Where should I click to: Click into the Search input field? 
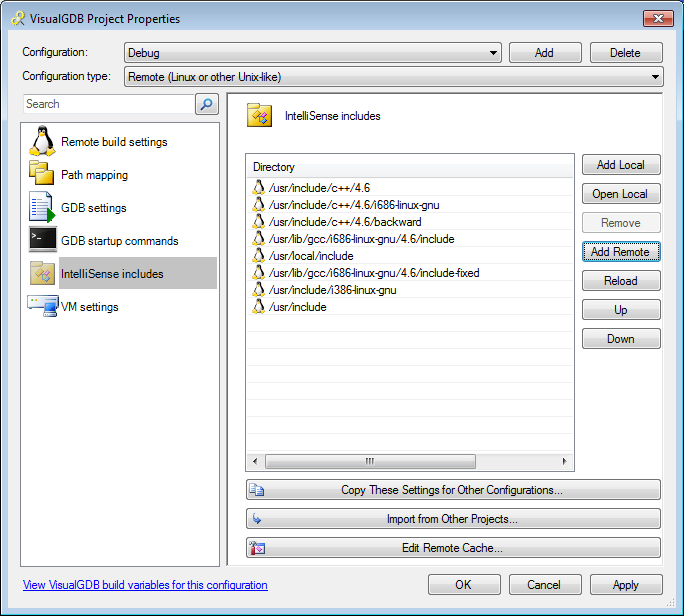click(108, 104)
